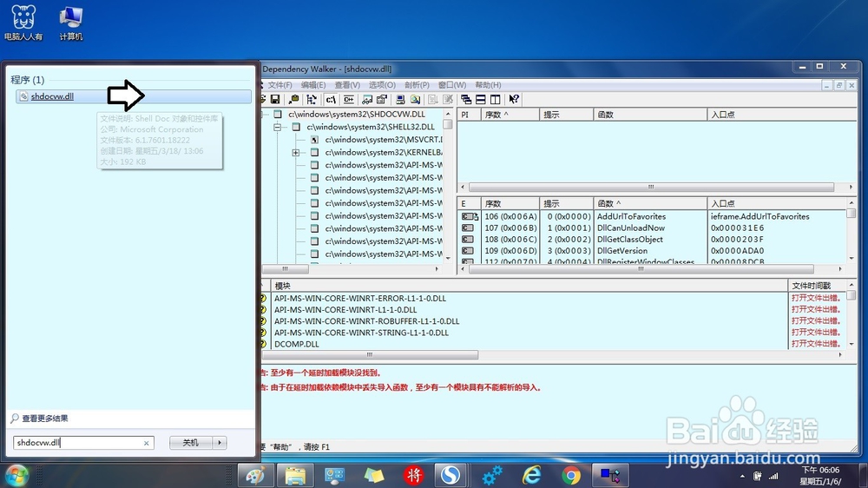Click the Windows Start orb
The height and width of the screenshot is (488, 868).
tap(17, 476)
